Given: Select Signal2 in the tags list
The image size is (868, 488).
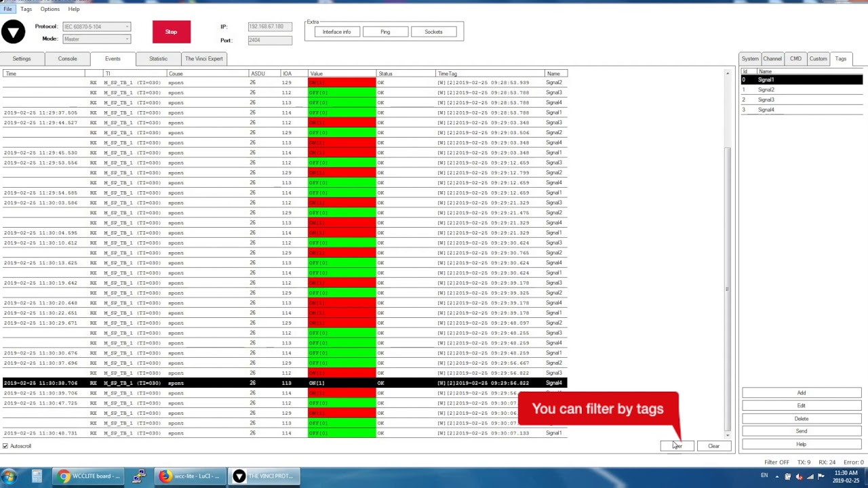Looking at the screenshot, I should [802, 89].
